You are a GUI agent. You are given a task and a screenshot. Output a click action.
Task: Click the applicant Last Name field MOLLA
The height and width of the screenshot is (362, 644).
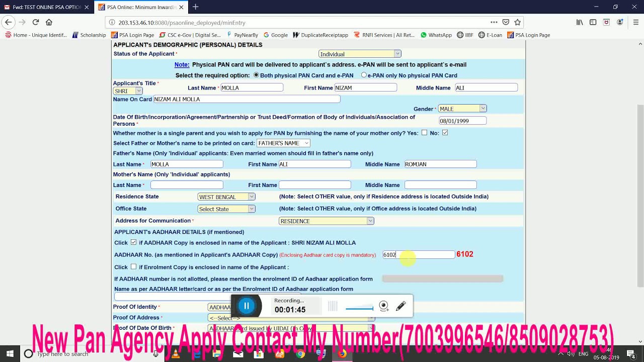click(252, 87)
